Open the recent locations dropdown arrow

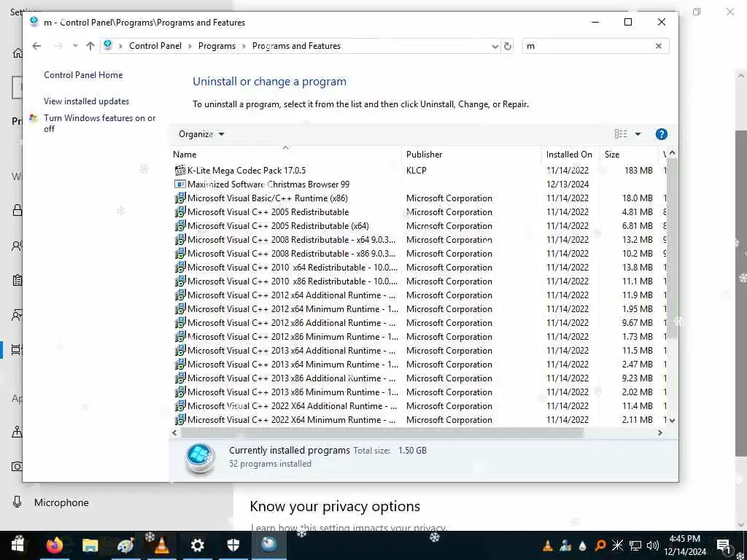pyautogui.click(x=75, y=46)
